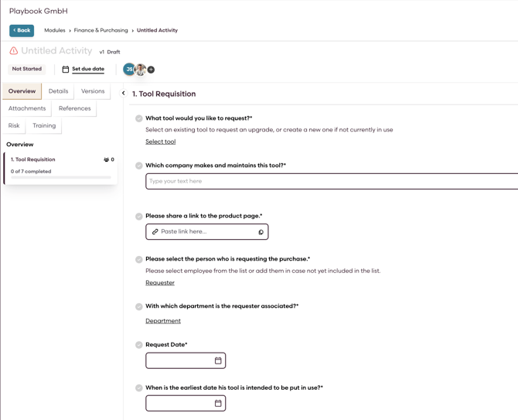Open the Department selector
This screenshot has width=518, height=420.
point(163,321)
